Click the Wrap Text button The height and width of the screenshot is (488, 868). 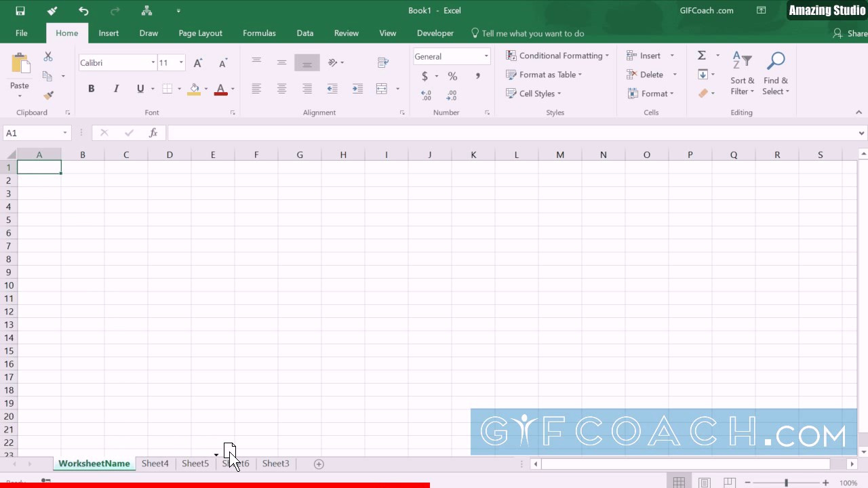click(x=382, y=62)
